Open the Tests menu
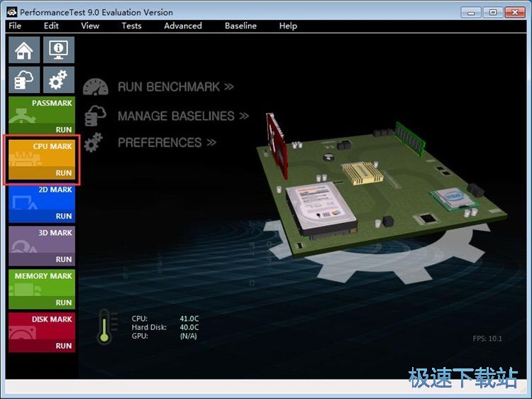This screenshot has height=399, width=532. point(131,26)
